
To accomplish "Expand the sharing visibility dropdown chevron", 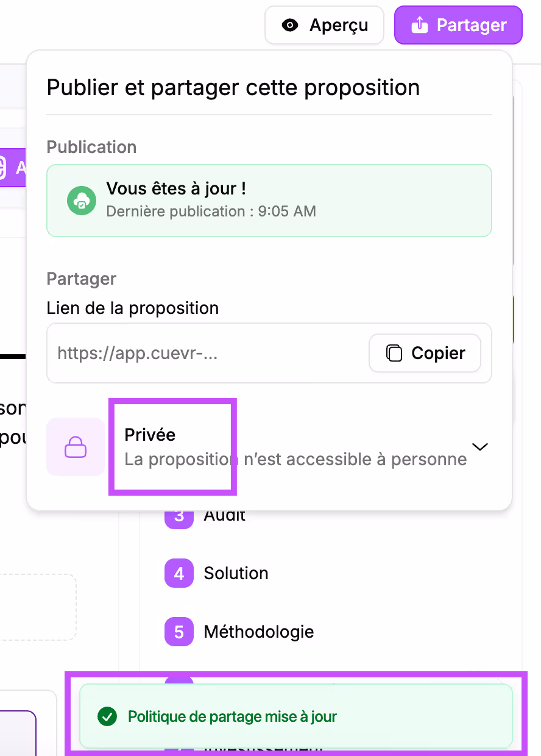I will pos(479,446).
